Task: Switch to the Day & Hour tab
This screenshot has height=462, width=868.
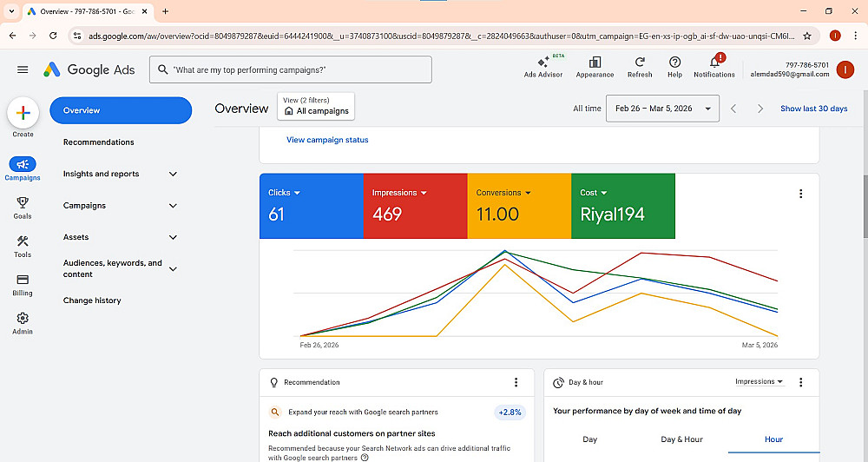Action: coord(681,439)
